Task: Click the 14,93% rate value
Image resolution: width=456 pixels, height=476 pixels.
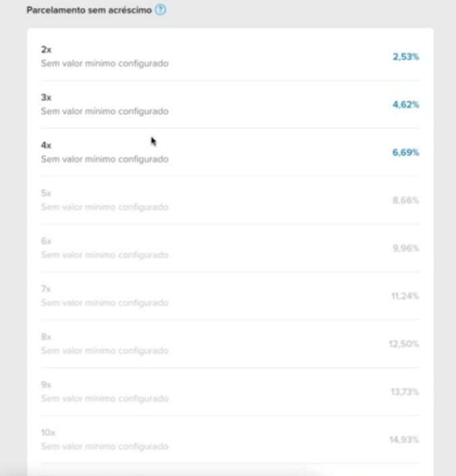Action: pyautogui.click(x=404, y=440)
